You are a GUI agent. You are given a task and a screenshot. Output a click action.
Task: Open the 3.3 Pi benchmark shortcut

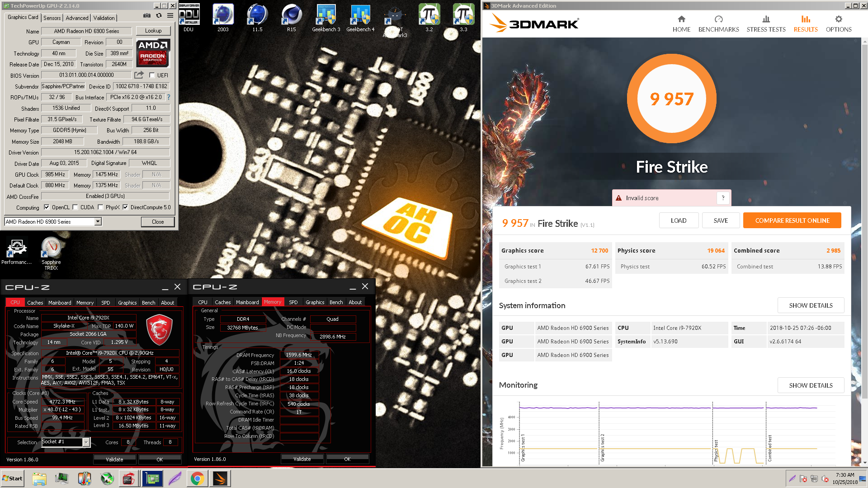[x=463, y=18]
